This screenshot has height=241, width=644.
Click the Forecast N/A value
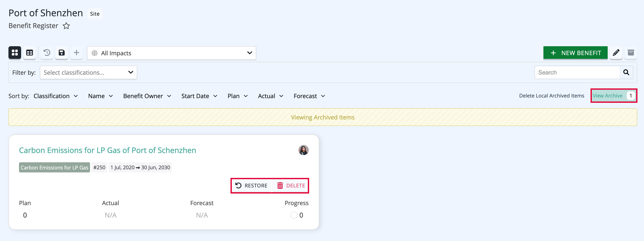tap(202, 215)
